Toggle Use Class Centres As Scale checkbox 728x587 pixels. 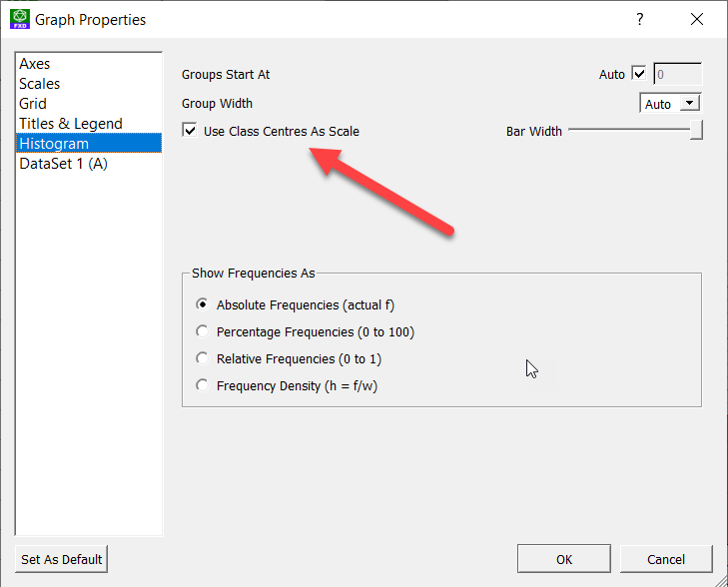pos(190,131)
